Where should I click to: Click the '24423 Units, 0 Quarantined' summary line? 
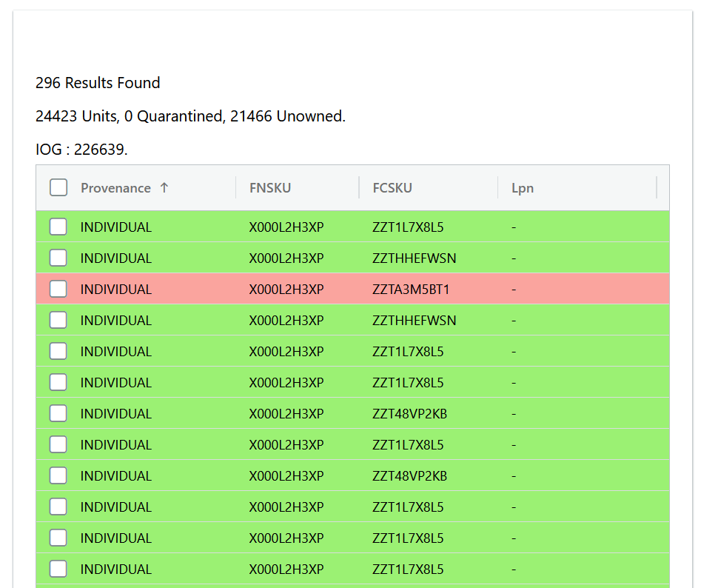coord(190,116)
